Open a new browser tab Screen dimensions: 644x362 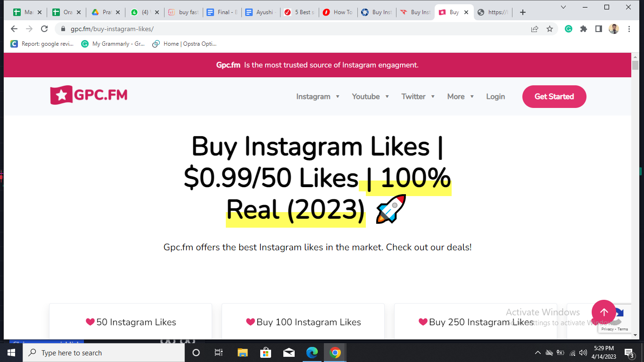(522, 12)
